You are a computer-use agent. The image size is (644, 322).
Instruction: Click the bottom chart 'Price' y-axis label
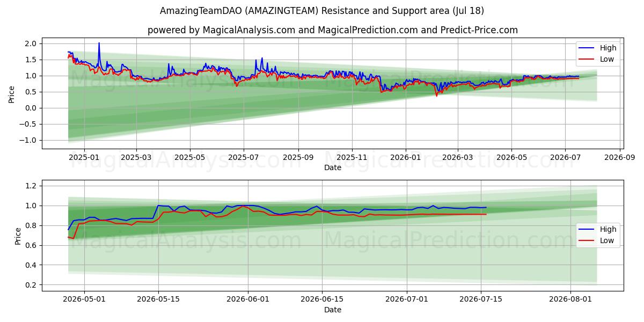pos(18,236)
